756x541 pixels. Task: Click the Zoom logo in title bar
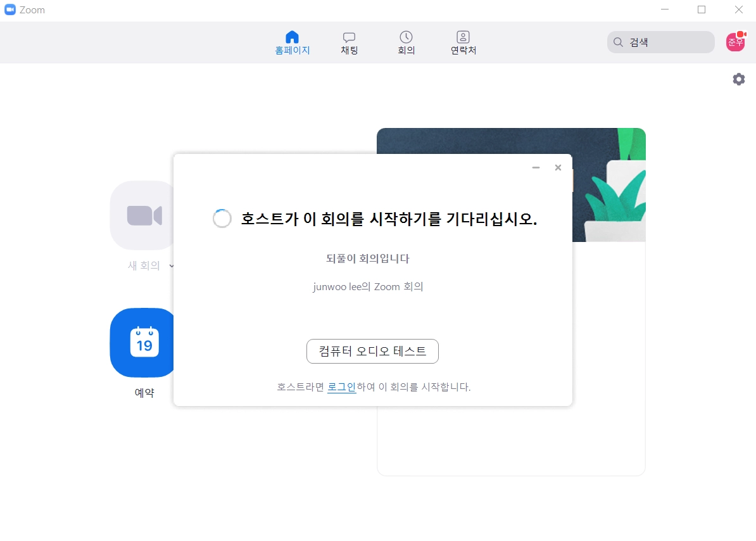pos(9,10)
